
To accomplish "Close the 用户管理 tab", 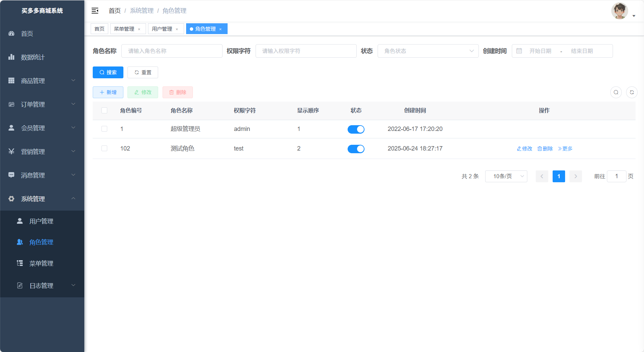I will click(177, 29).
